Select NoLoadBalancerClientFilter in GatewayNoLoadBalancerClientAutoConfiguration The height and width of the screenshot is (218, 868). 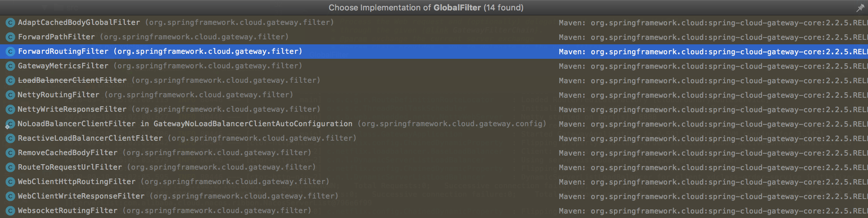point(184,124)
